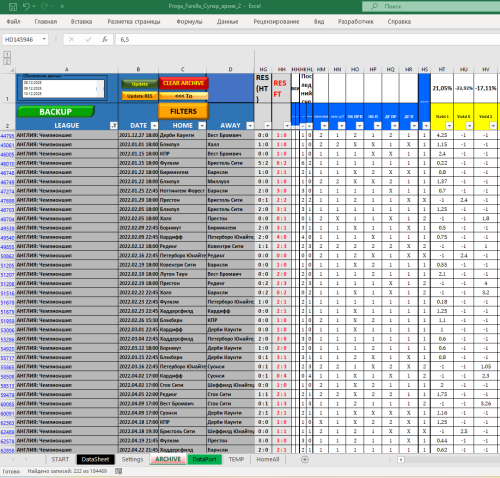This screenshot has height=478, width=500.
Task: Add a new sheet with plus icon
Action: 305,459
